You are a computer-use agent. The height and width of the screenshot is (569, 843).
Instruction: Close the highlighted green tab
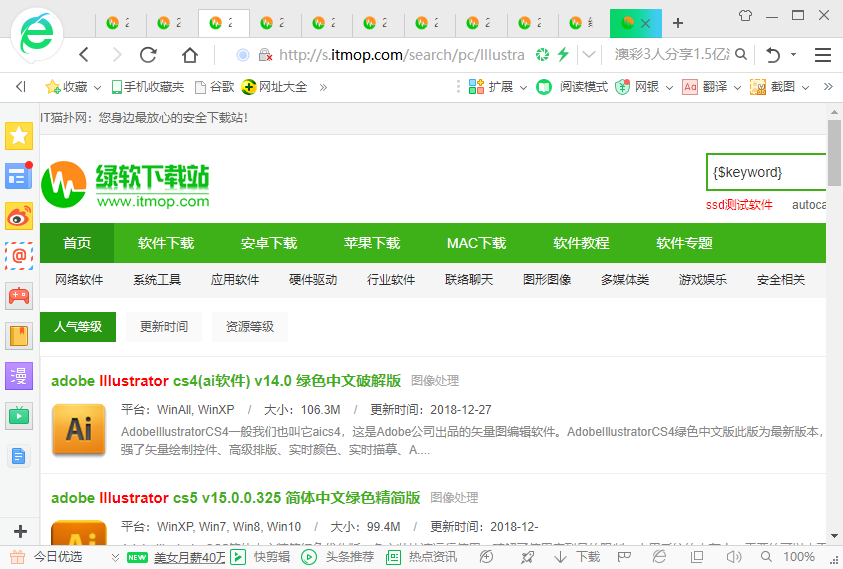coord(646,23)
